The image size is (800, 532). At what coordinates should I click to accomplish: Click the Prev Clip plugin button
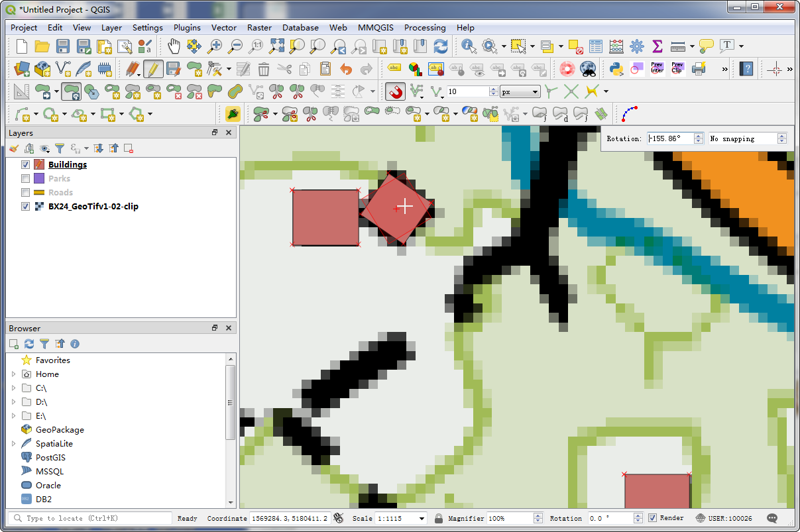coord(677,68)
